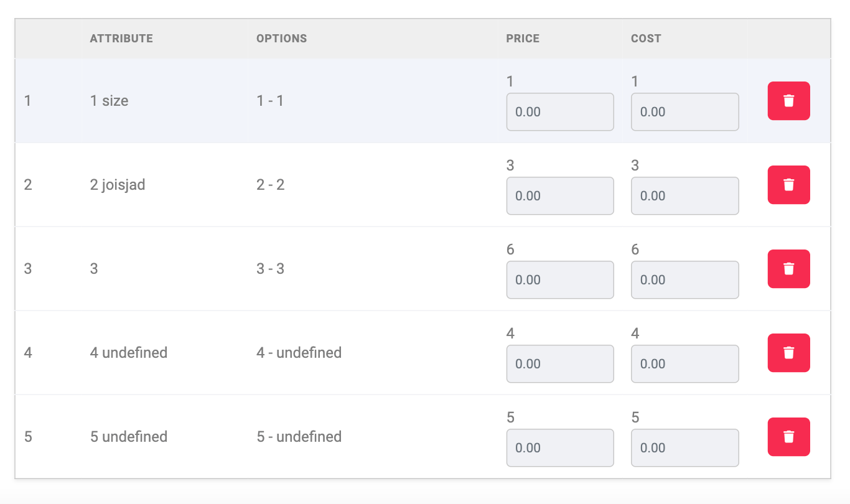Click the cost field of '4 undefined'
This screenshot has height=504, width=850.
pyautogui.click(x=684, y=364)
